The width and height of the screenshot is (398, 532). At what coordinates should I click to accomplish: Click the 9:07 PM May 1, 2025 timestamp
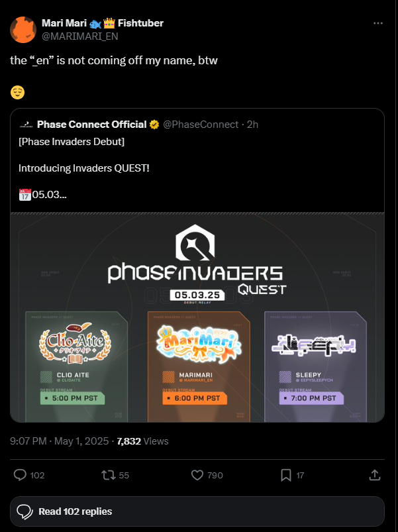click(60, 441)
